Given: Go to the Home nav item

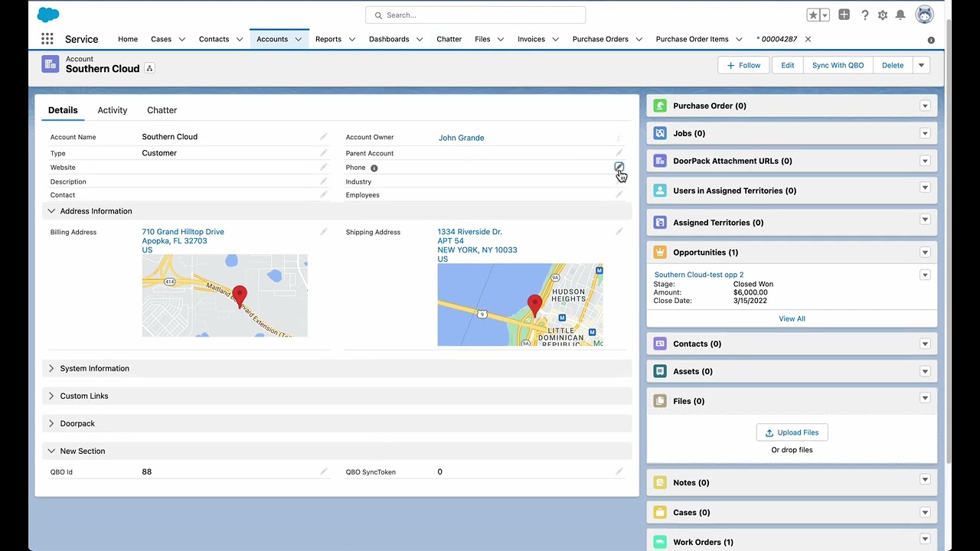Looking at the screenshot, I should point(128,39).
